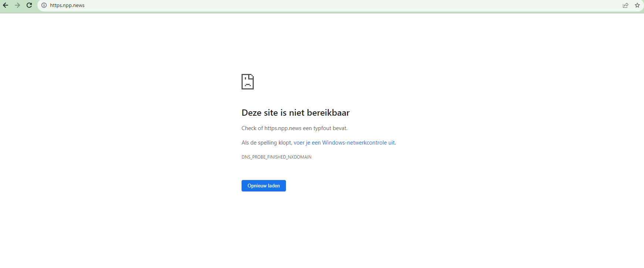This screenshot has height=268, width=644.
Task: Click the browser forward arrow
Action: 17,5
